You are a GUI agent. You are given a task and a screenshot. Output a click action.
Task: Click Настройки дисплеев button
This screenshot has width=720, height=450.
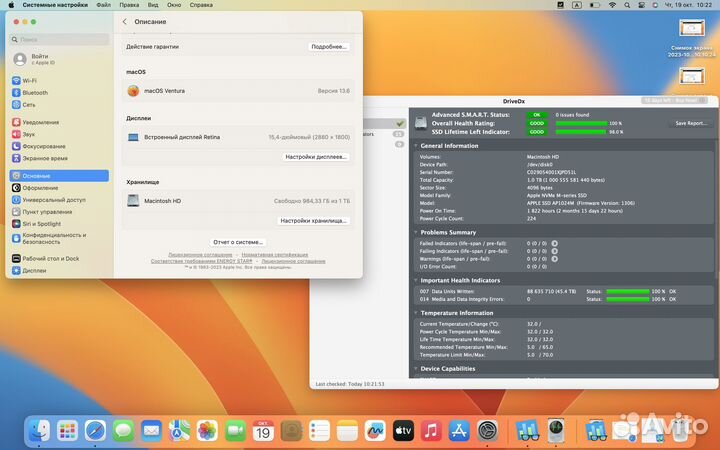click(x=316, y=157)
